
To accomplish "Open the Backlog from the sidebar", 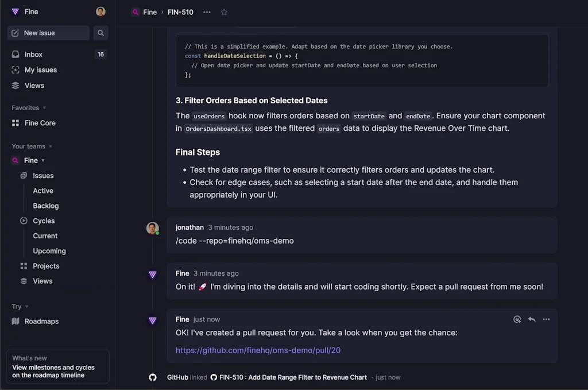I will click(x=45, y=206).
